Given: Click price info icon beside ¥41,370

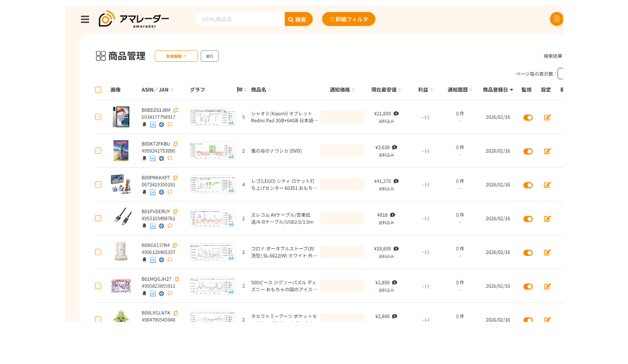Looking at the screenshot, I should tap(396, 181).
